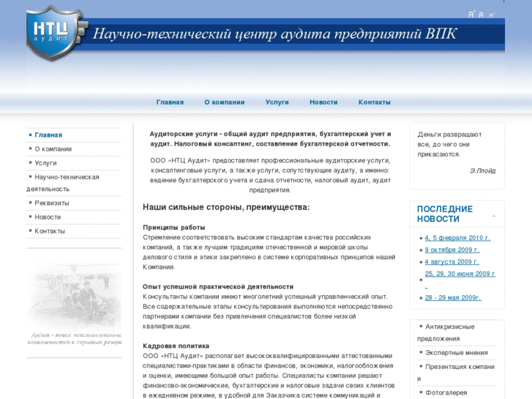Open news item 4, 5 февраля 2010 г.
The height and width of the screenshot is (399, 532).
coord(457,238)
